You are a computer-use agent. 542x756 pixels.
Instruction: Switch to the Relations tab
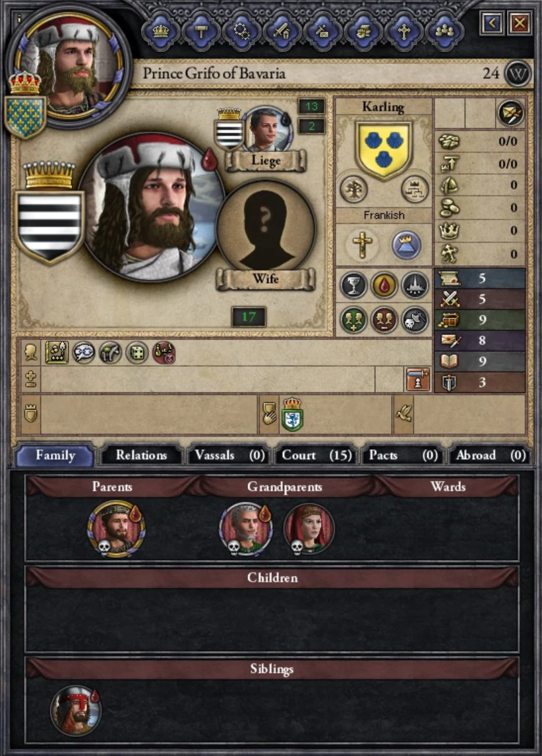point(141,455)
